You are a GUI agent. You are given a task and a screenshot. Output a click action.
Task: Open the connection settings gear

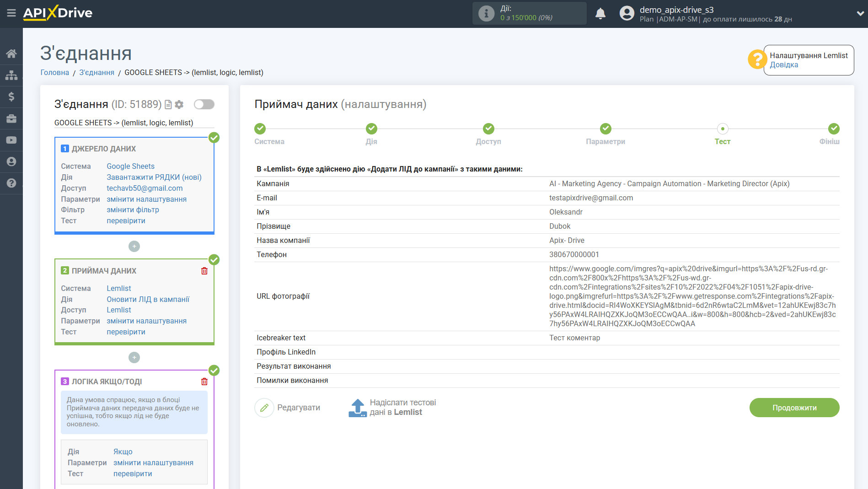click(x=179, y=105)
